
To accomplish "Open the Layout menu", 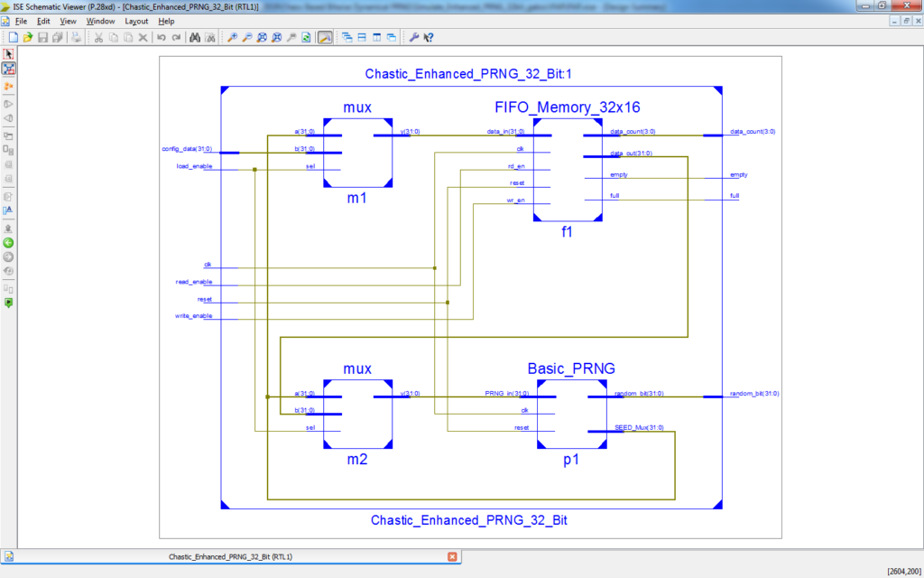I will tap(136, 21).
